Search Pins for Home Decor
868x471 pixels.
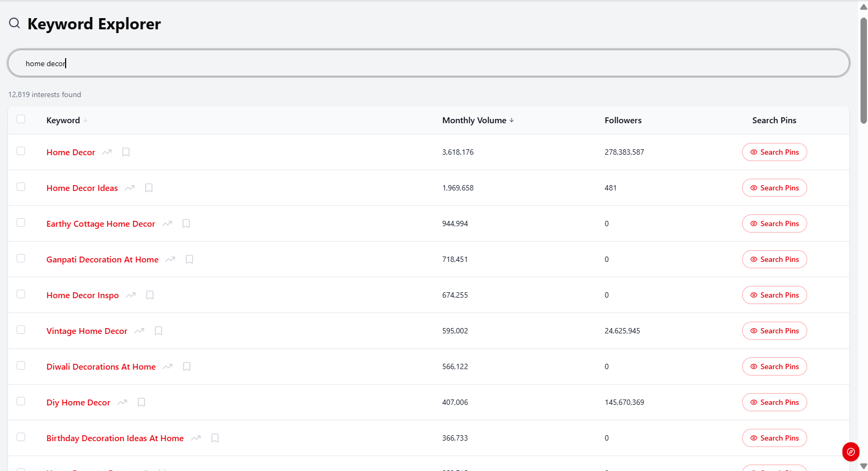[x=774, y=152]
